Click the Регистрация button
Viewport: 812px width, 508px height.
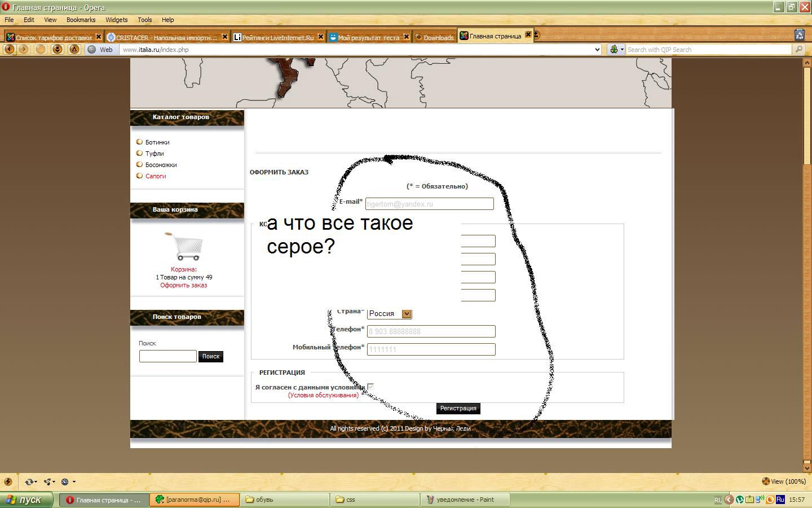458,408
